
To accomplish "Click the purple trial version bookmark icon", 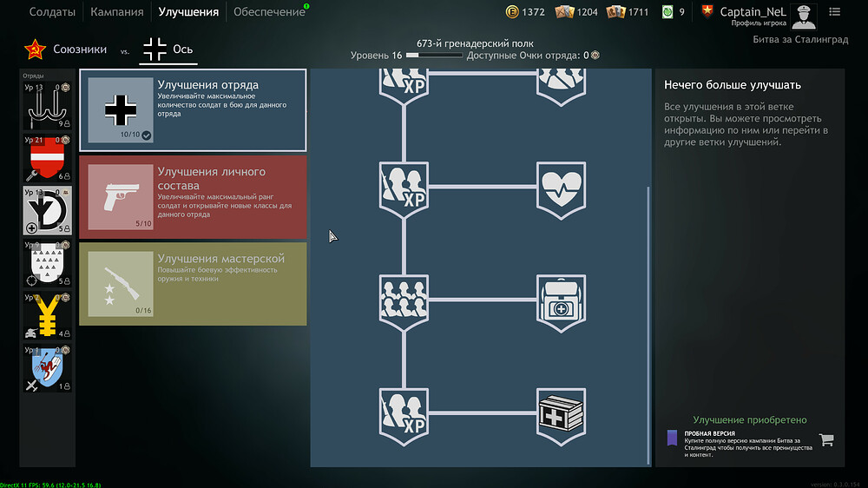I will (x=672, y=438).
